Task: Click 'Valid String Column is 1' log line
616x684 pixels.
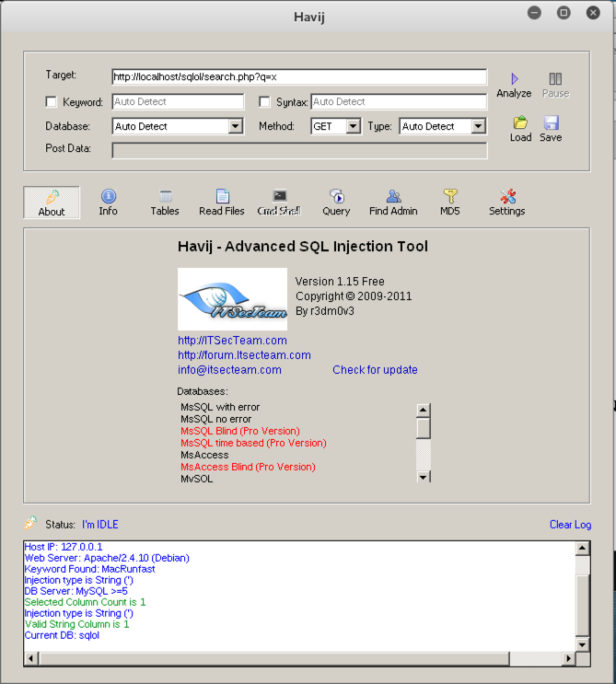Action: point(76,624)
